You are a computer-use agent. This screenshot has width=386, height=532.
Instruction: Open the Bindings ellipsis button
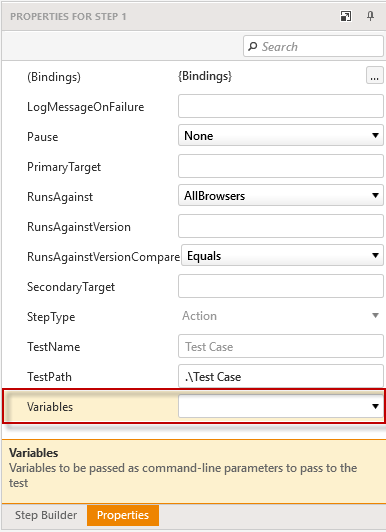(x=374, y=75)
